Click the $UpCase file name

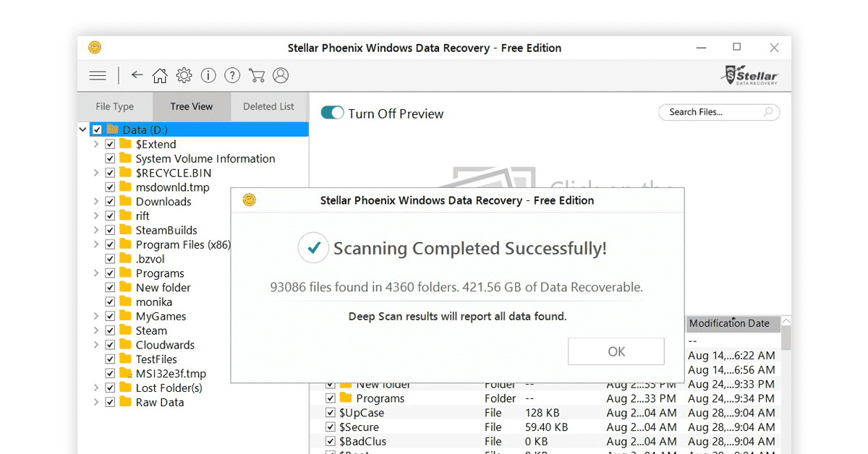[x=362, y=413]
